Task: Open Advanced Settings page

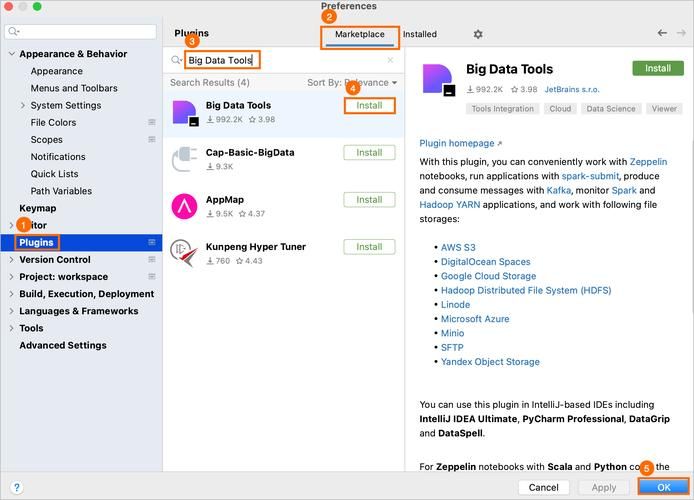Action: click(63, 345)
